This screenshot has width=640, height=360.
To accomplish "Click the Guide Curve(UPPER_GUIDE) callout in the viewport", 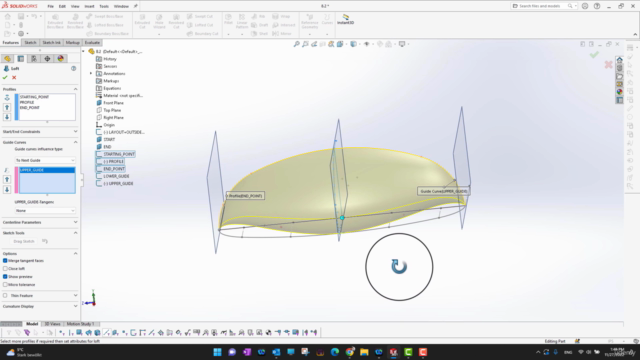I will tap(443, 191).
